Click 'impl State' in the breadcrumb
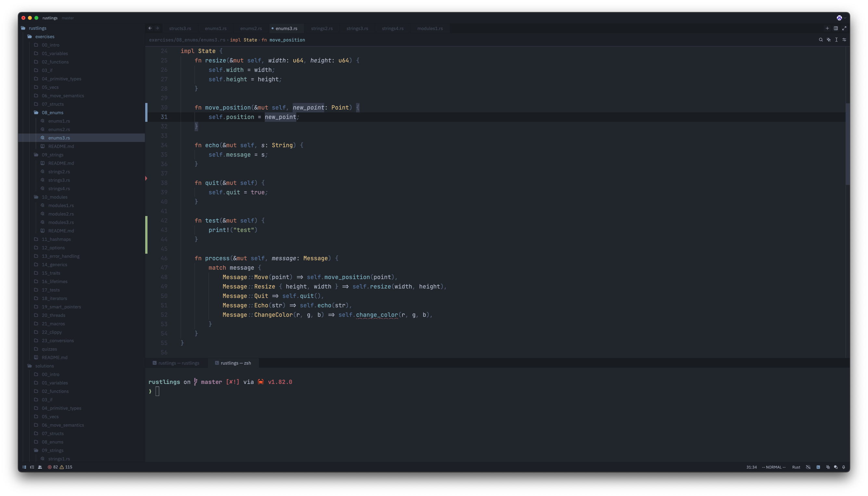Screen dimensions: 868x496 243,40
